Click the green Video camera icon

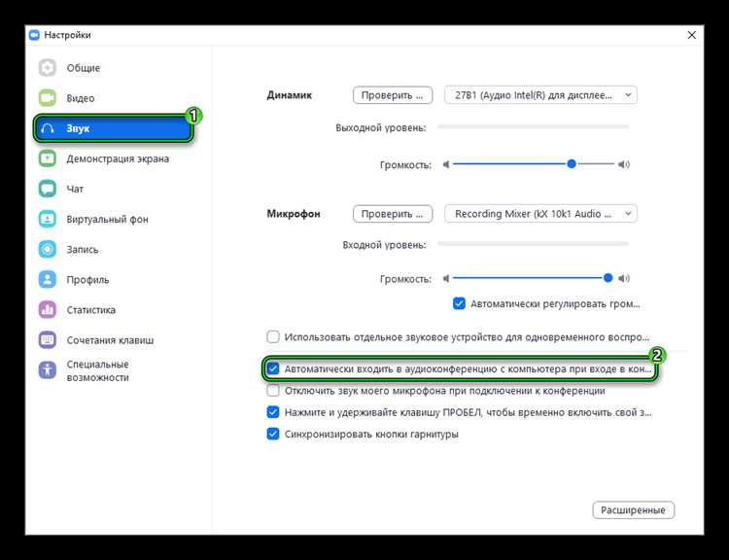(48, 98)
